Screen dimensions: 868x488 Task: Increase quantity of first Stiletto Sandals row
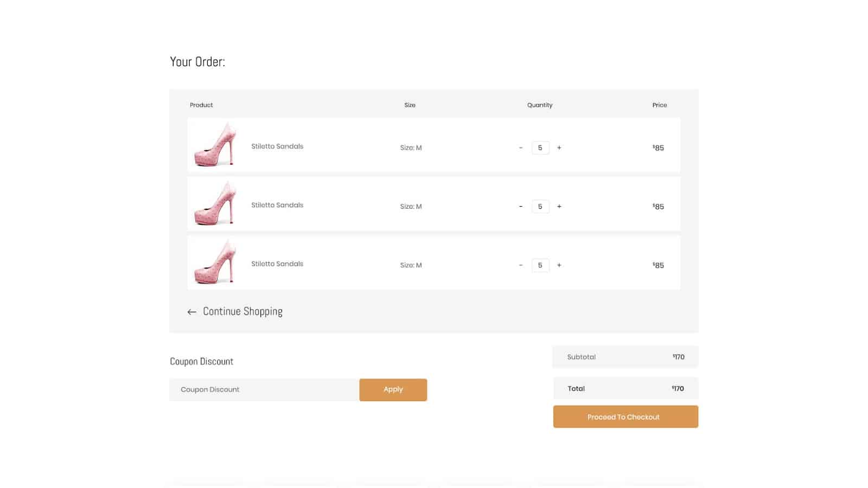[559, 147]
